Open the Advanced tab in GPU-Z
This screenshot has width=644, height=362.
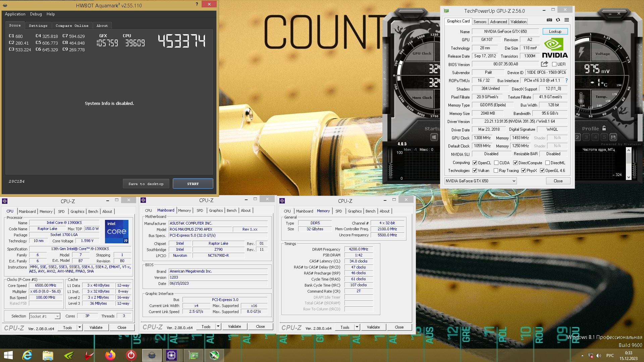pyautogui.click(x=498, y=21)
